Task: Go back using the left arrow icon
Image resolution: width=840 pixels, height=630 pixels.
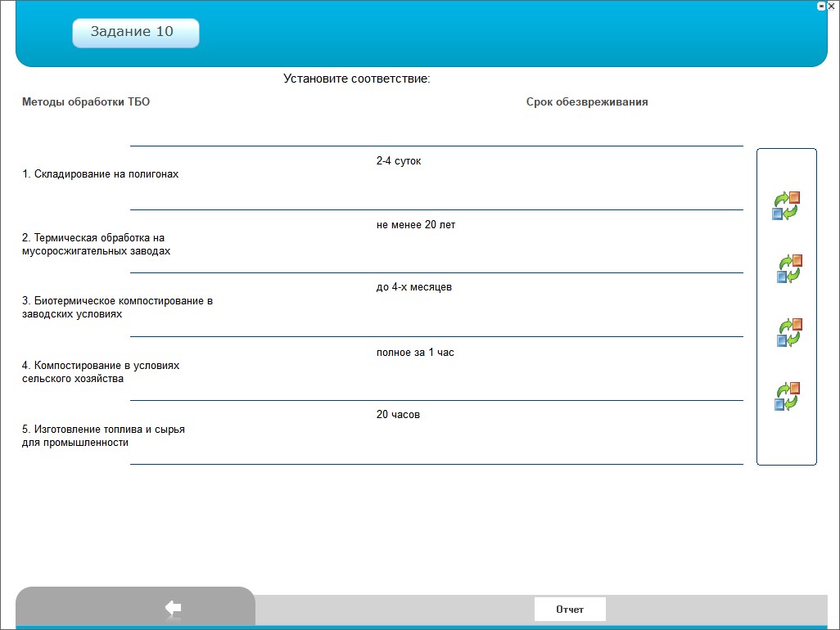Action: tap(173, 608)
